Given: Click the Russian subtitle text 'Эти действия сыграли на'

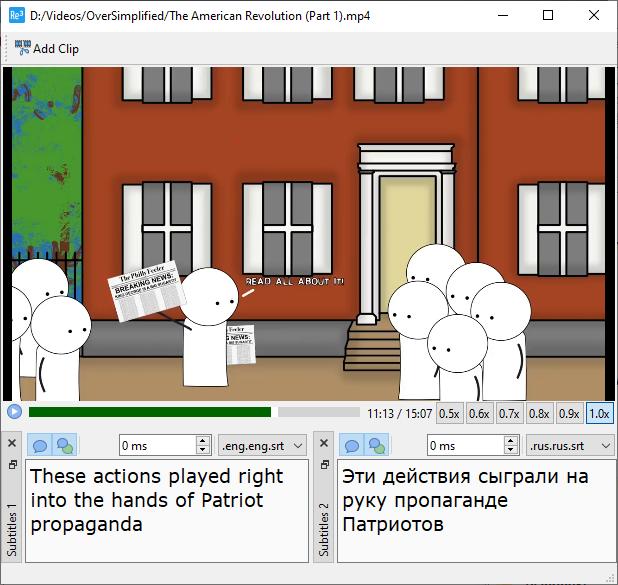Looking at the screenshot, I should tap(465, 477).
